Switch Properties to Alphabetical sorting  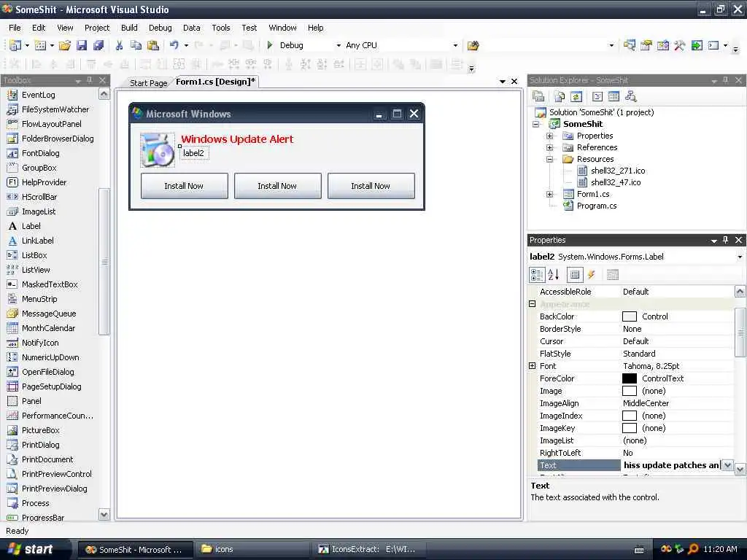(x=554, y=275)
